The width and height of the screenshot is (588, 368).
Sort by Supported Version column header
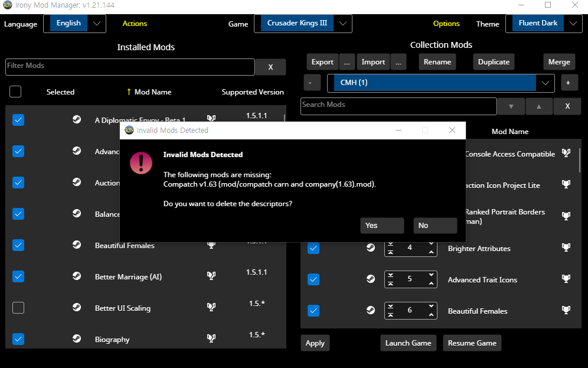(252, 92)
